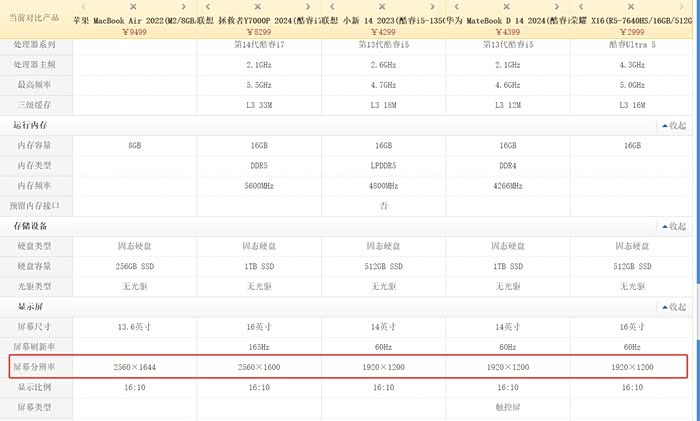Viewport: 700px width, 421px height.
Task: Click the 触控屏 screen type cell
Action: click(x=508, y=407)
